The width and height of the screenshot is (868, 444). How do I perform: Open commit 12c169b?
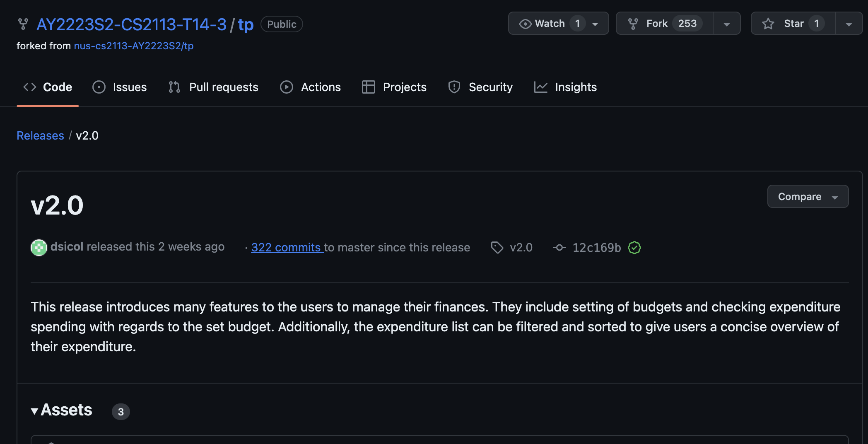(x=597, y=247)
